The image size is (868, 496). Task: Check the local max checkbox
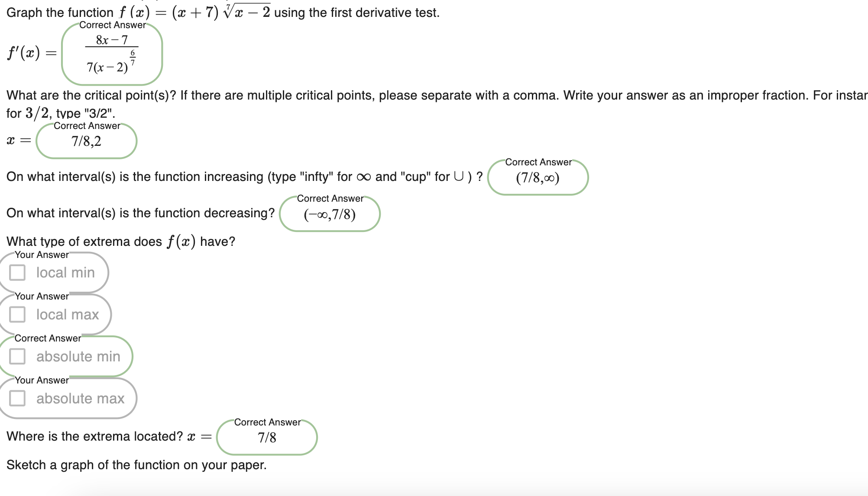pos(16,314)
